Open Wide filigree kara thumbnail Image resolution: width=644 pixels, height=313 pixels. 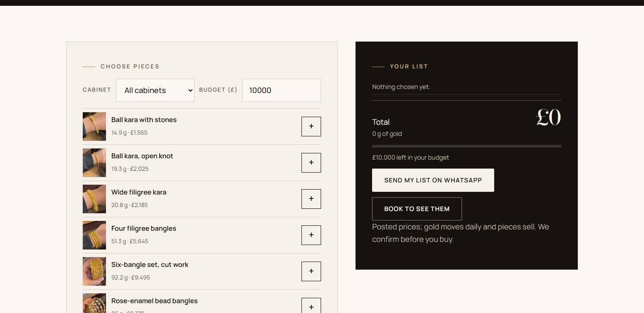coord(94,199)
